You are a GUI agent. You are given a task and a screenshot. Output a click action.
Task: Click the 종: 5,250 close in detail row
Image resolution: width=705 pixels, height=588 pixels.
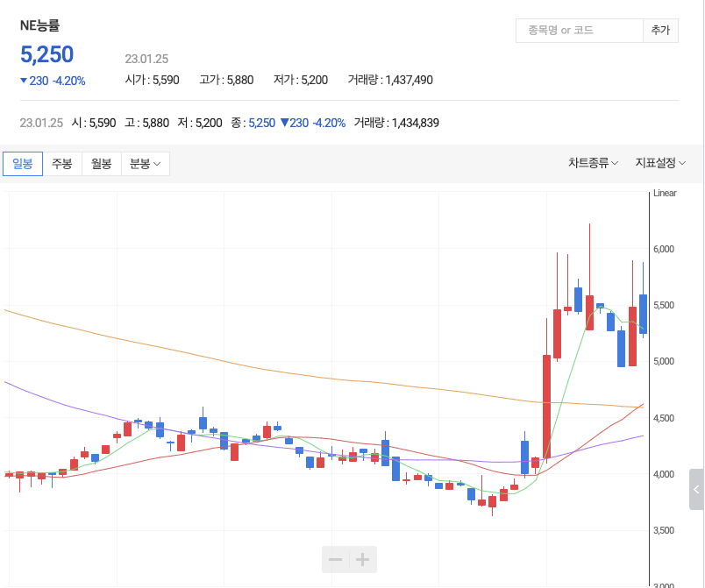(x=253, y=123)
